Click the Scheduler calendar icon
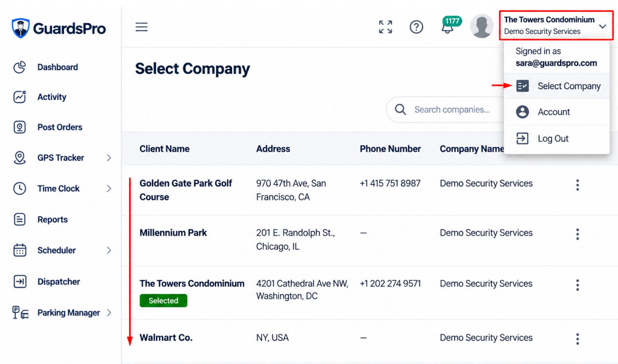This screenshot has width=618, height=364. [20, 250]
